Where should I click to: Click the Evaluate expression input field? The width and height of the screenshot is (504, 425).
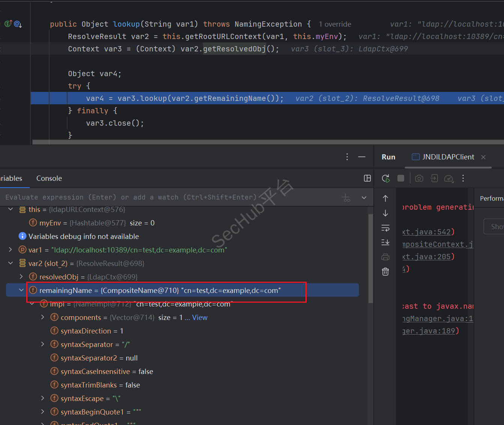tap(150, 197)
